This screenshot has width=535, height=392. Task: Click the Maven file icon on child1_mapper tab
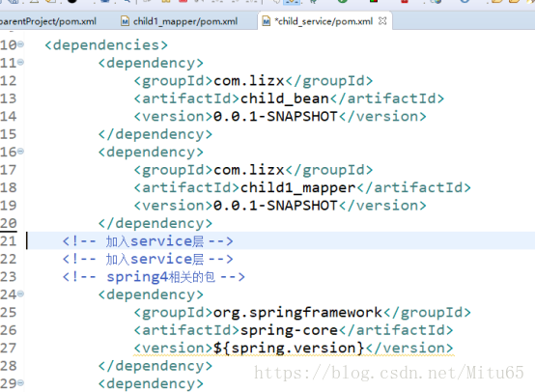[126, 21]
